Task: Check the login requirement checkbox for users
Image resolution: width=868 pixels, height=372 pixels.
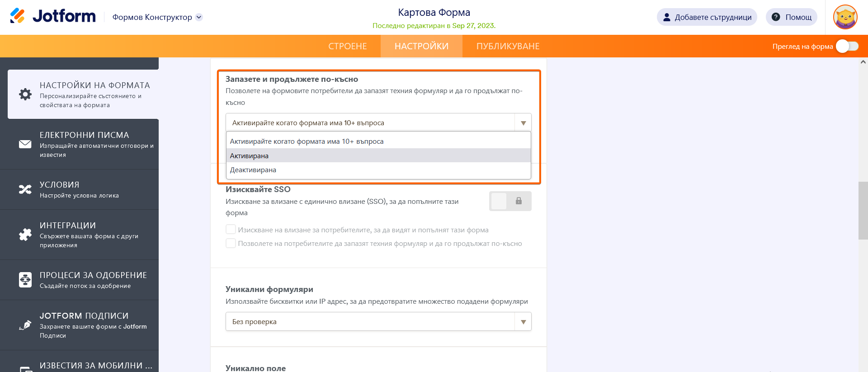Action: (231, 230)
